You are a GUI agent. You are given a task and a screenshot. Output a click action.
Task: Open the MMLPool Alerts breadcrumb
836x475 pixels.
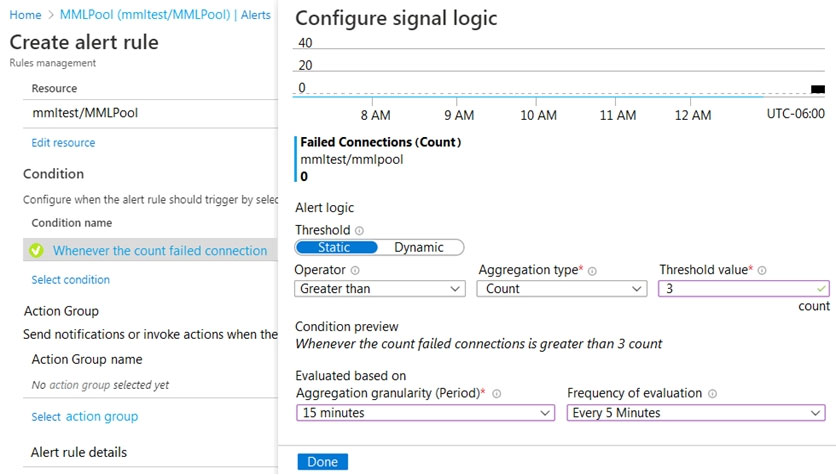click(165, 15)
